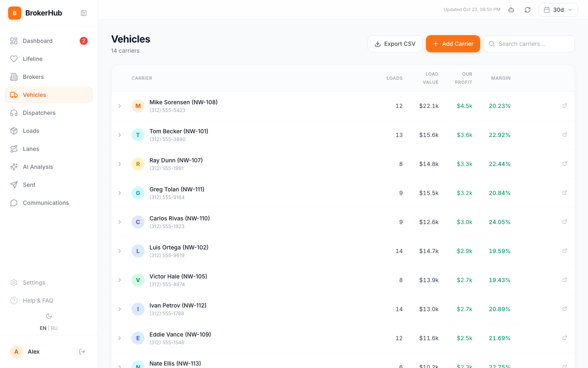Open Carlos Rivas external link icon
The height and width of the screenshot is (368, 588).
565,222
